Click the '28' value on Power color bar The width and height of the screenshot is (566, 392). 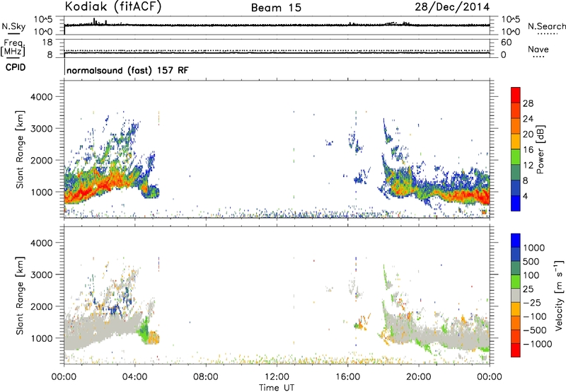(x=528, y=103)
